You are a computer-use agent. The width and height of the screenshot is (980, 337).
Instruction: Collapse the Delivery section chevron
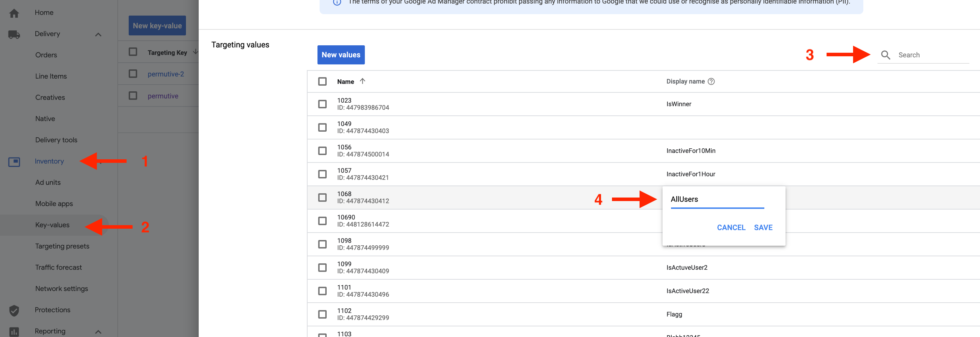98,34
